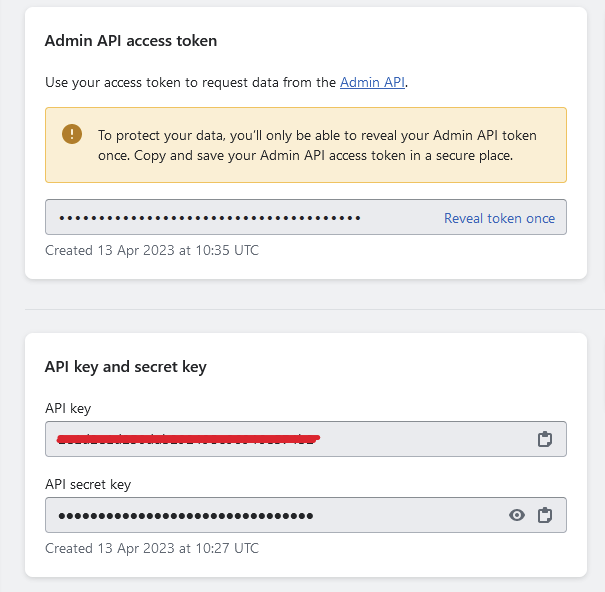Click the divider line between the two cards
605x592 pixels.
click(315, 309)
